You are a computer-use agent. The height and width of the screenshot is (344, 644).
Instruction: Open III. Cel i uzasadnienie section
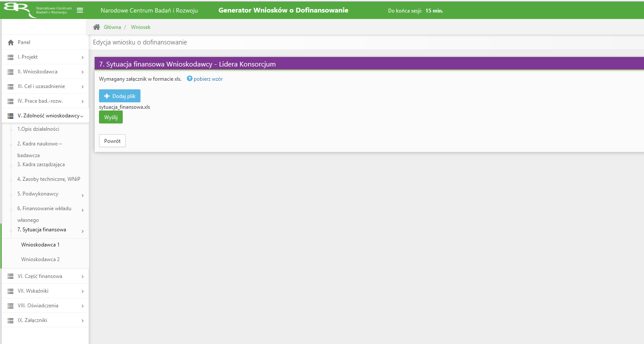[45, 86]
